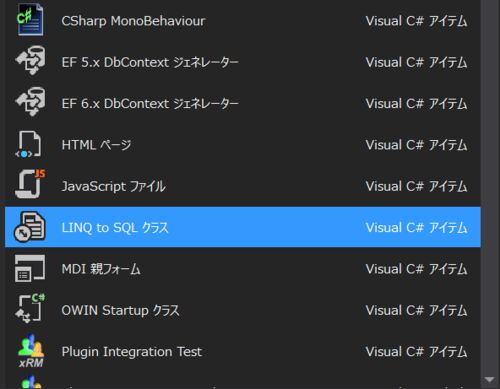Click the OWIN Startup class icon
Image resolution: width=500 pixels, height=389 pixels.
pyautogui.click(x=30, y=308)
